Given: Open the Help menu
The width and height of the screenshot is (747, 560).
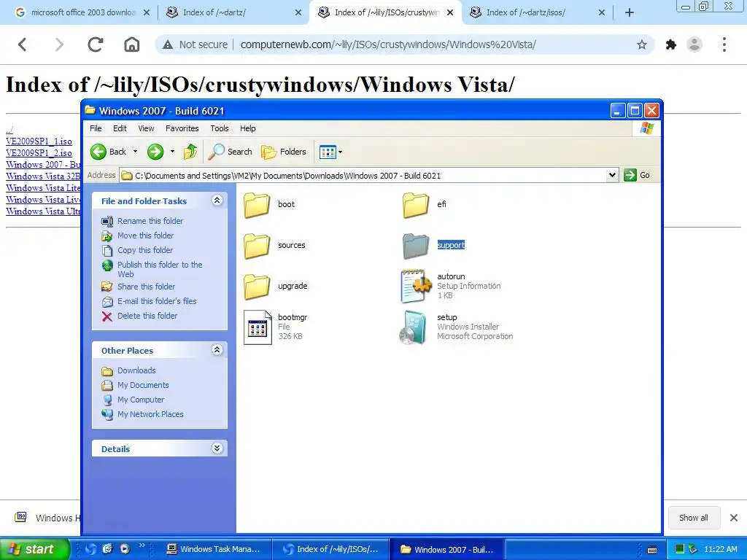Looking at the screenshot, I should click(248, 128).
